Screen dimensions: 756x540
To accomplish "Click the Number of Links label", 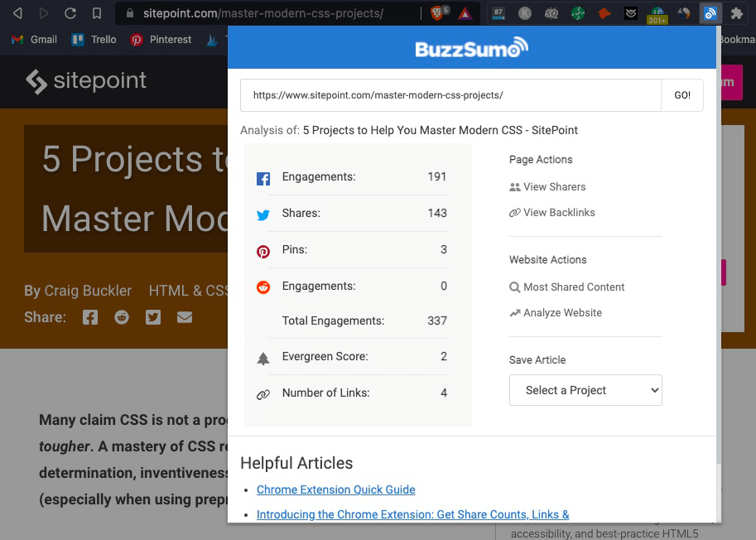I will tap(326, 393).
